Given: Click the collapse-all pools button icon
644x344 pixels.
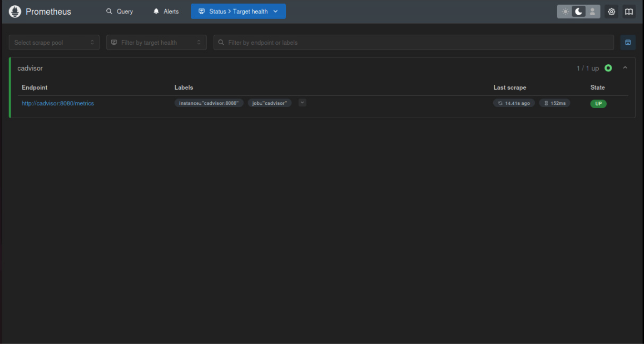Looking at the screenshot, I should coord(628,42).
